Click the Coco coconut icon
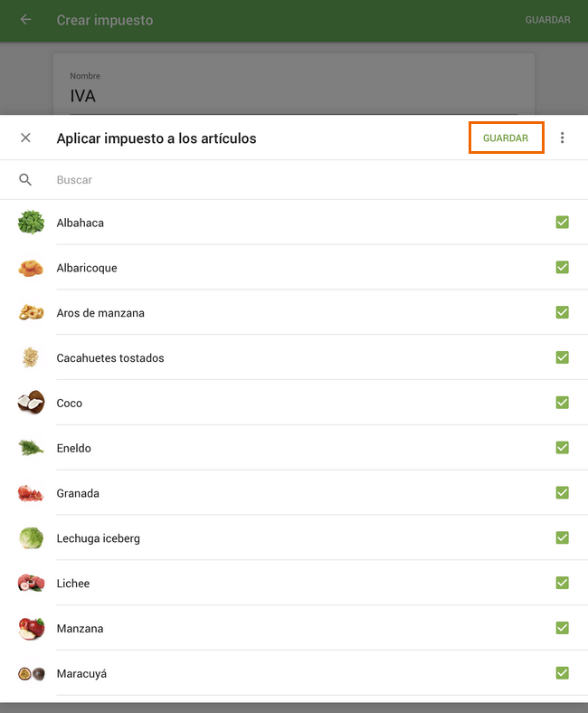The image size is (588, 713). point(31,403)
